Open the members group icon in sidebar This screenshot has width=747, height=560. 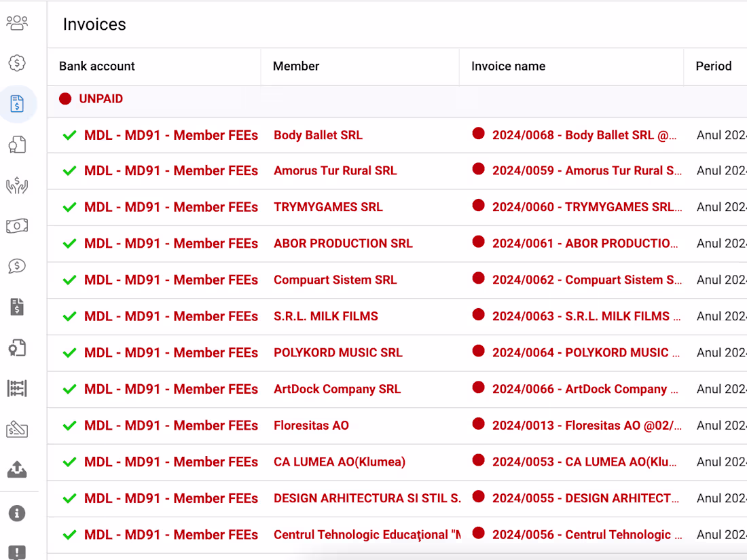17,23
